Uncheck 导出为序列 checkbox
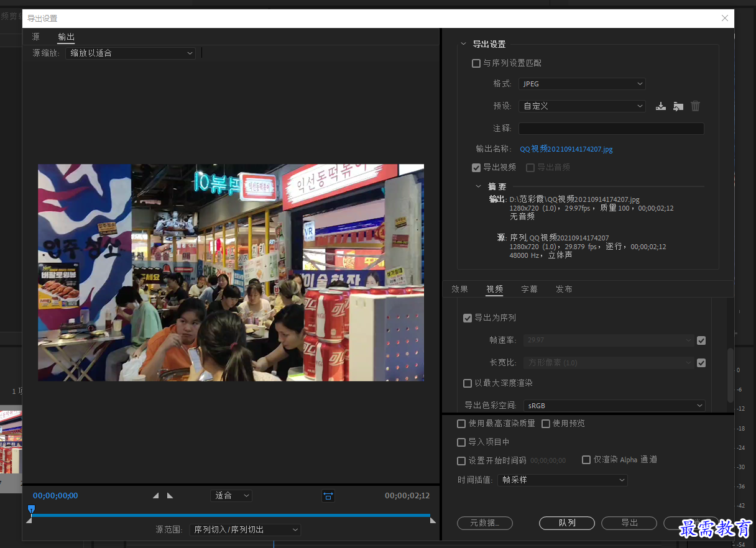The image size is (756, 548). coord(468,318)
